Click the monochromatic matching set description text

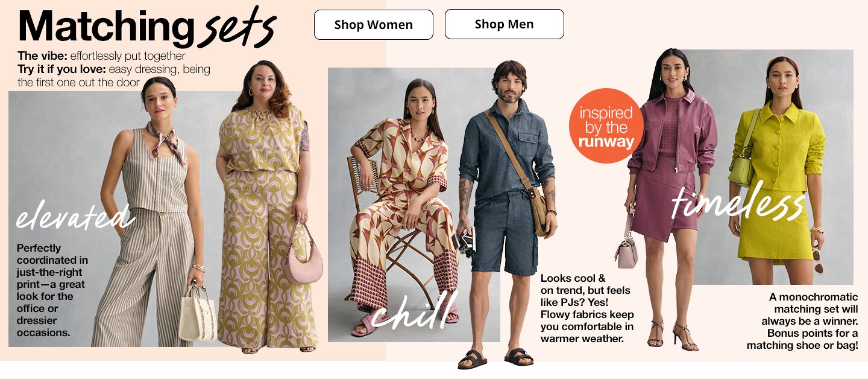(802, 321)
